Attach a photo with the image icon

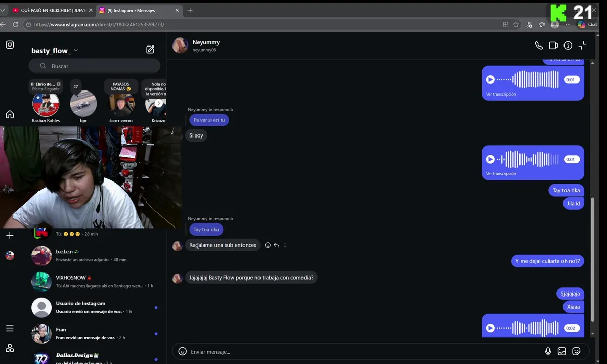click(x=562, y=351)
